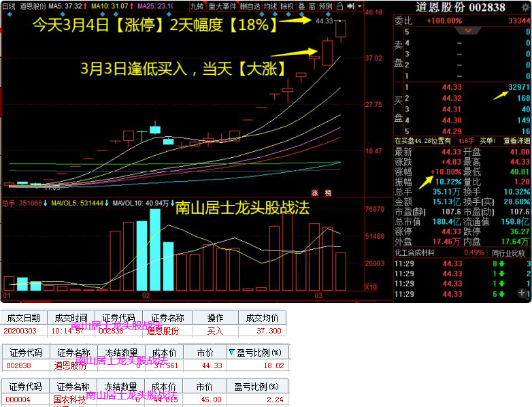Click the X10 volume scale label
532x407 pixels.
point(371,287)
